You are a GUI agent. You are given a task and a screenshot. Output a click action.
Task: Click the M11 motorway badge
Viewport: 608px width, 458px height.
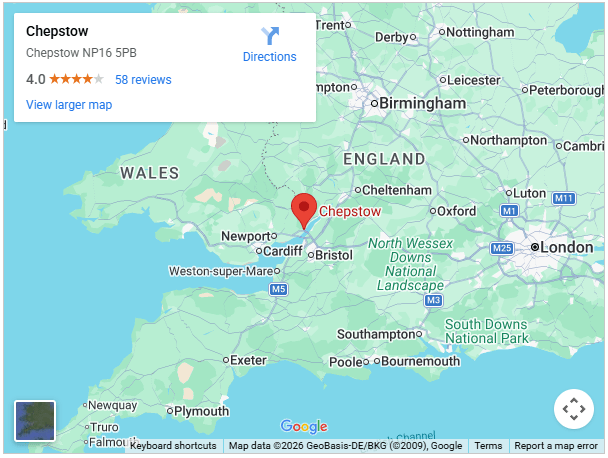click(563, 199)
